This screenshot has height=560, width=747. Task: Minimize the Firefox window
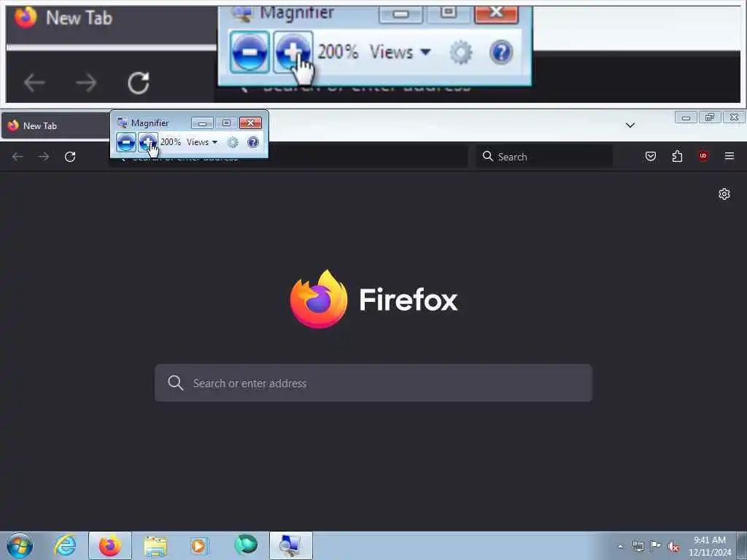click(686, 117)
